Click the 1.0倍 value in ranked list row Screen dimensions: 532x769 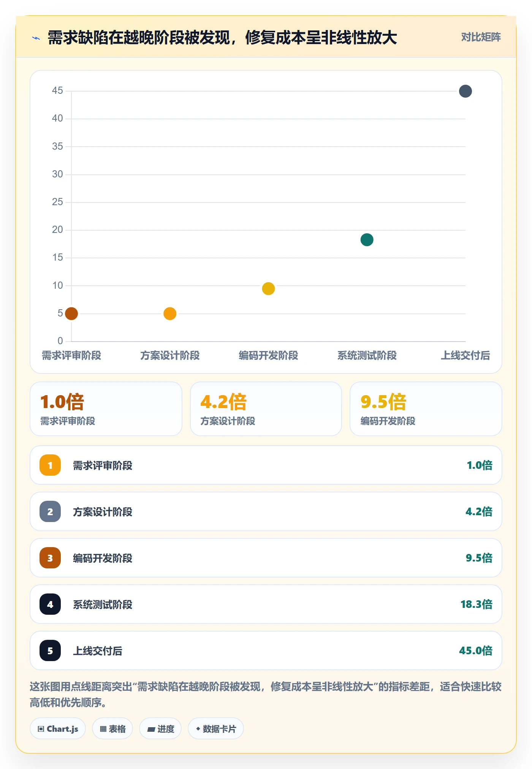(480, 465)
